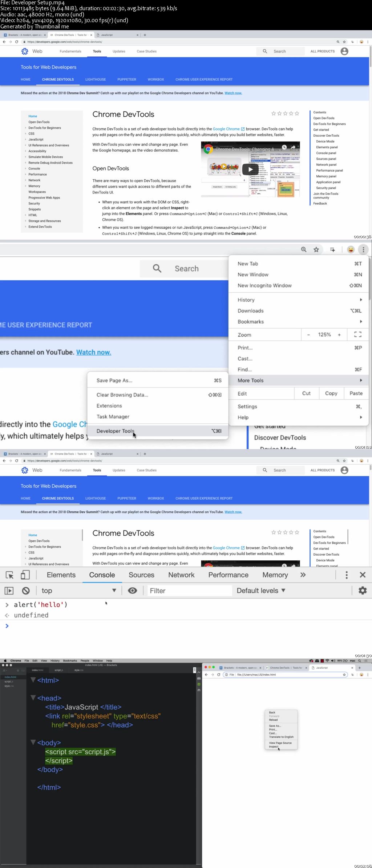372x868 pixels.
Task: Open the DevTools Network tab
Action: point(181,575)
